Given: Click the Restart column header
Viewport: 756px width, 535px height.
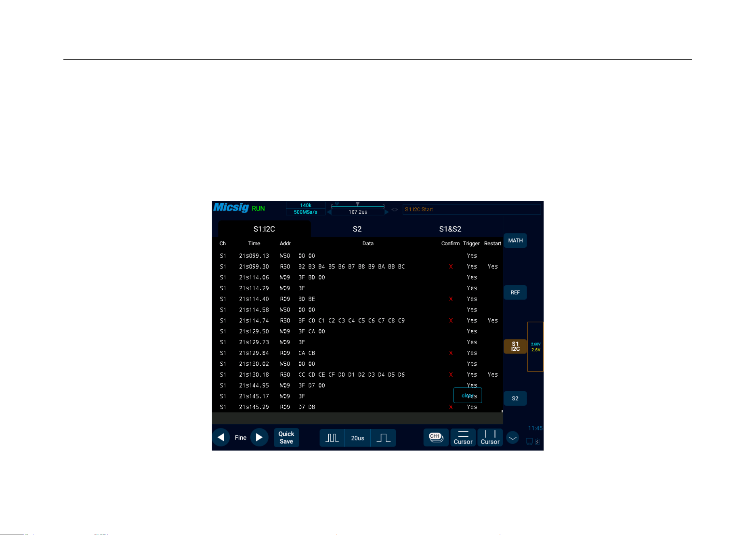Looking at the screenshot, I should point(493,244).
